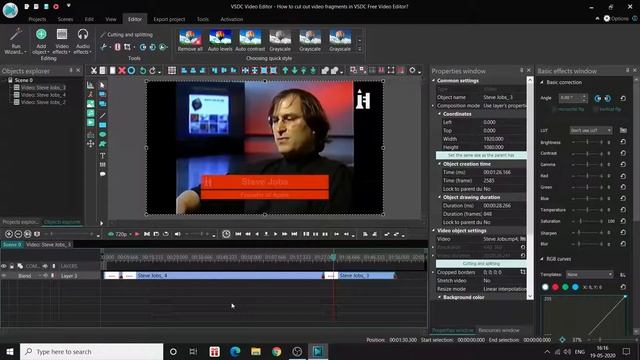The height and width of the screenshot is (360, 640).
Task: Collapse Object creation time section
Action: pyautogui.click(x=440, y=164)
